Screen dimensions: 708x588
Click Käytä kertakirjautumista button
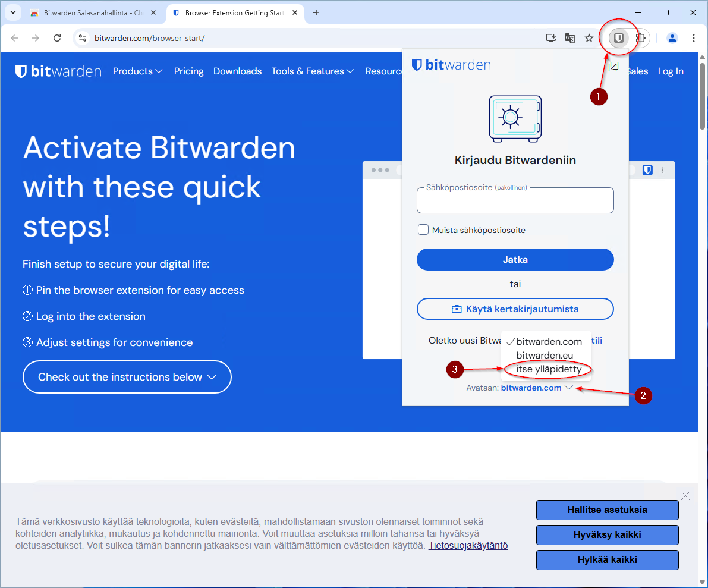click(515, 309)
